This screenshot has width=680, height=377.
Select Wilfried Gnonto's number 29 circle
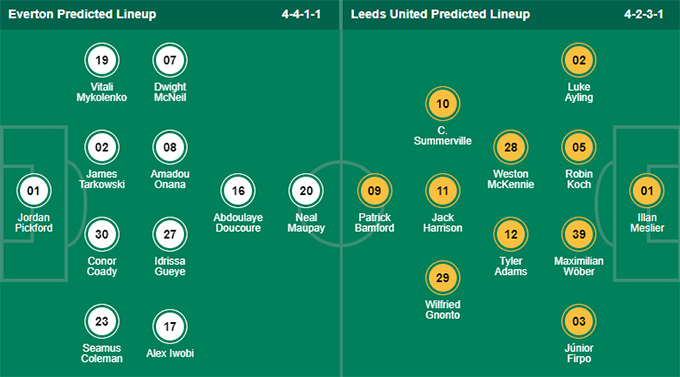[x=442, y=278]
